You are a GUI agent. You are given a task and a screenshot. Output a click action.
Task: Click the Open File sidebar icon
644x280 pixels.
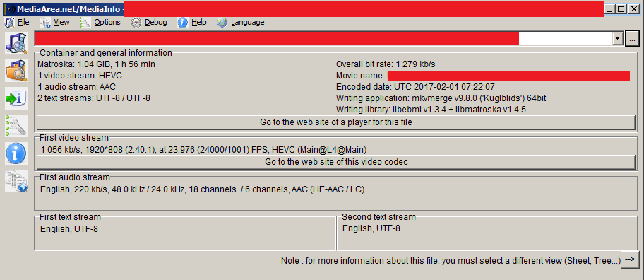click(x=16, y=43)
